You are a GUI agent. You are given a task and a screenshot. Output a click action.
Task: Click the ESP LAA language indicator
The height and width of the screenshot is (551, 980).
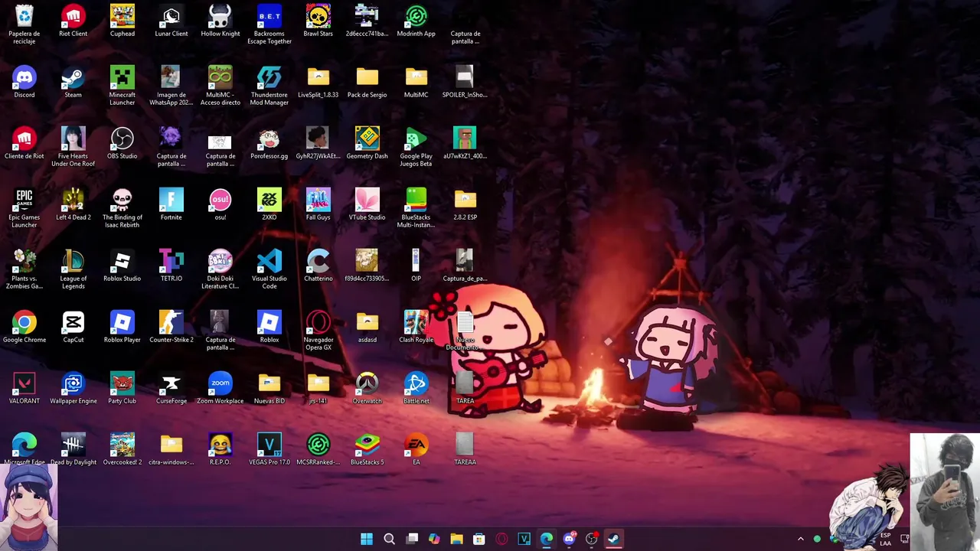pyautogui.click(x=885, y=539)
